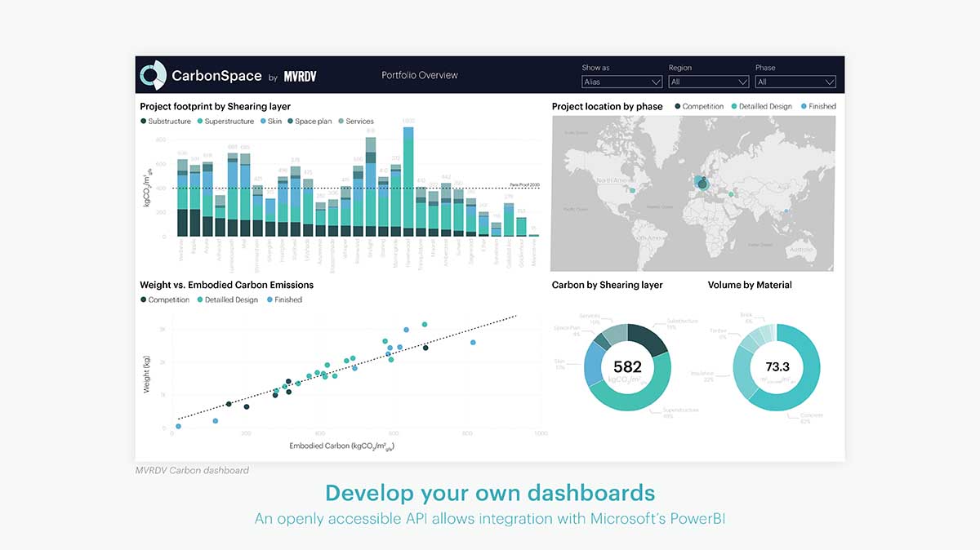Select the Portfolio Overview header tab
Image resolution: width=980 pixels, height=550 pixels.
pyautogui.click(x=419, y=74)
